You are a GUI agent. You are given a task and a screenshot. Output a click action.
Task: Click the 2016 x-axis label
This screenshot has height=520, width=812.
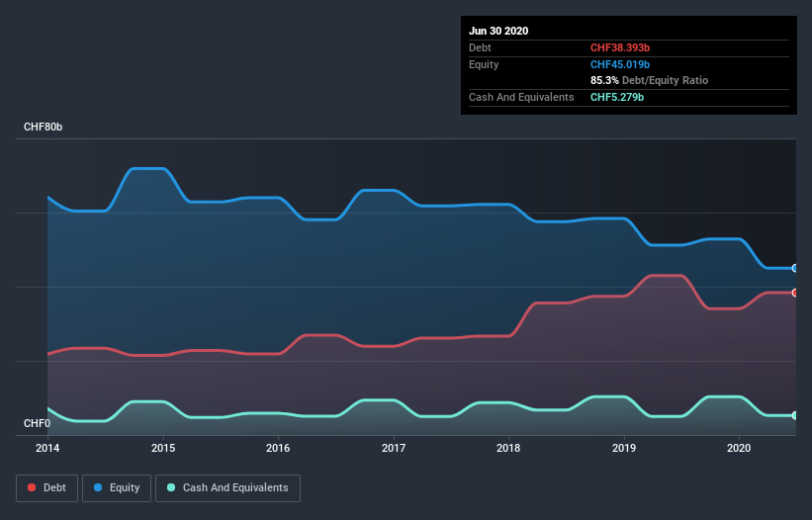point(278,448)
